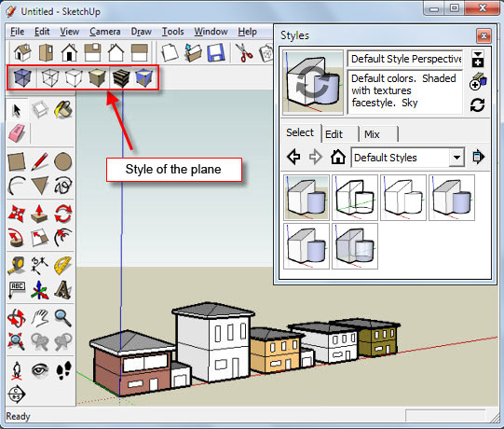Image resolution: width=504 pixels, height=429 pixels.
Task: Go to In Model home styles
Action: pos(338,157)
